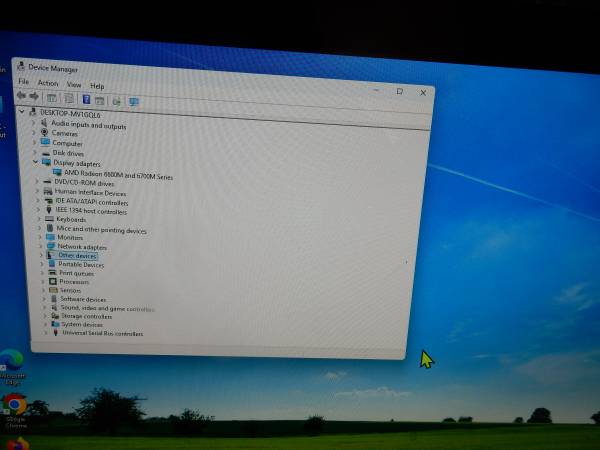Select Mice and other pointing devices
The image size is (600, 450).
[x=101, y=229]
